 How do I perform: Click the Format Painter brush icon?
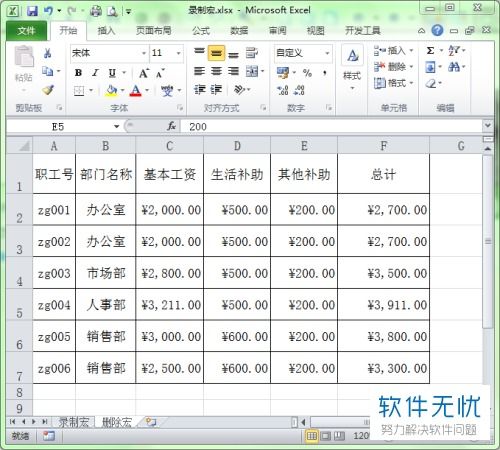(x=48, y=90)
